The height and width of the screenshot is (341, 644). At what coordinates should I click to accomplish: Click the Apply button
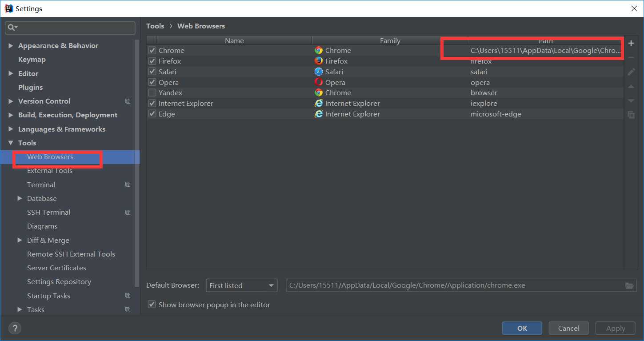[x=616, y=329]
